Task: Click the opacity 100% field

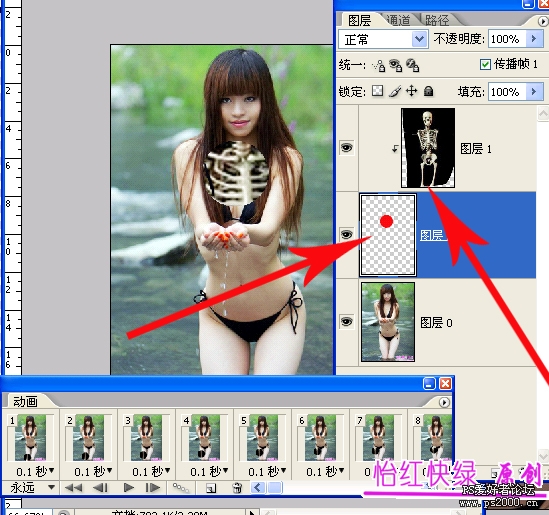Action: pos(507,39)
